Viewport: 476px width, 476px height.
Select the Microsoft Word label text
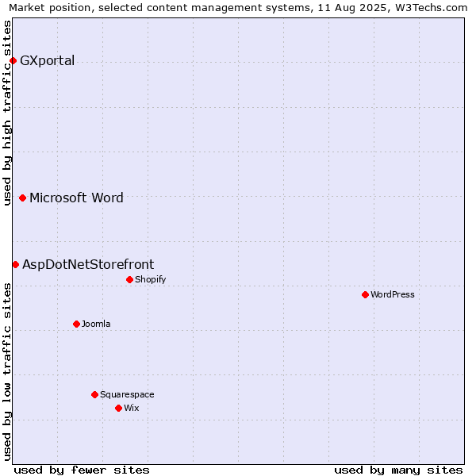tap(76, 198)
